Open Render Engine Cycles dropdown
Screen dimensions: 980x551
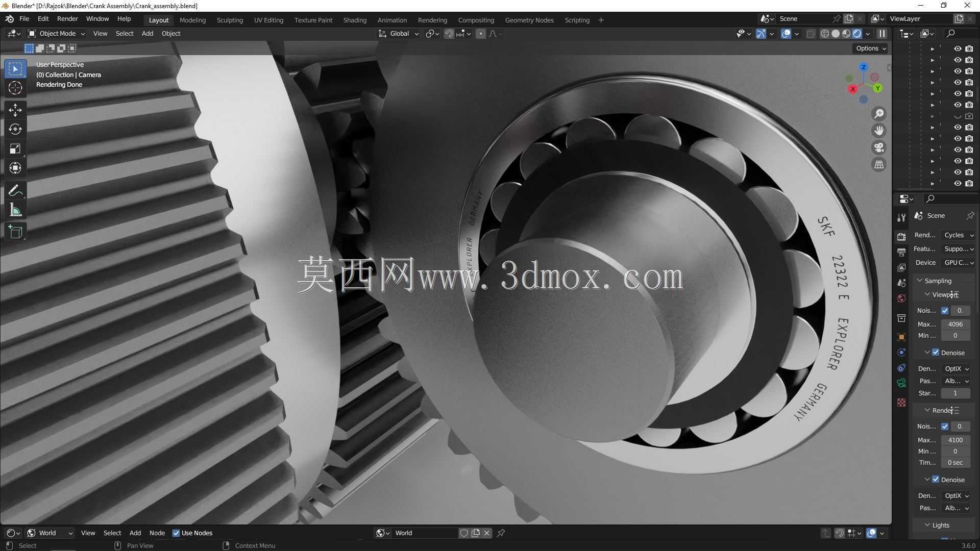pyautogui.click(x=958, y=235)
